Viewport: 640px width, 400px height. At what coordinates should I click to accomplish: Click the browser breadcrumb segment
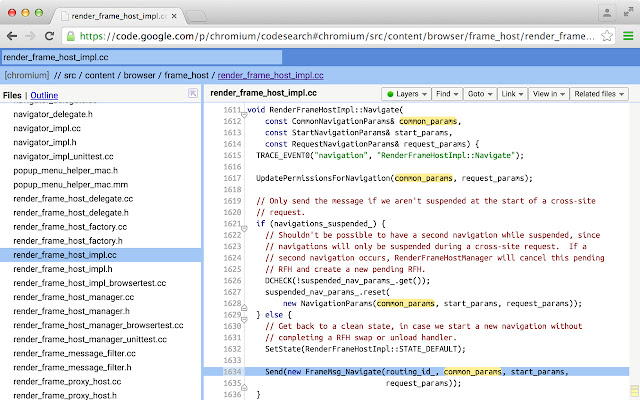click(139, 75)
